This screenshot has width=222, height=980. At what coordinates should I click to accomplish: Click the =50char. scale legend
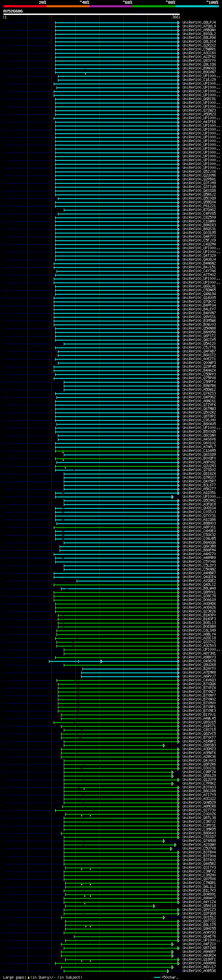point(166,977)
